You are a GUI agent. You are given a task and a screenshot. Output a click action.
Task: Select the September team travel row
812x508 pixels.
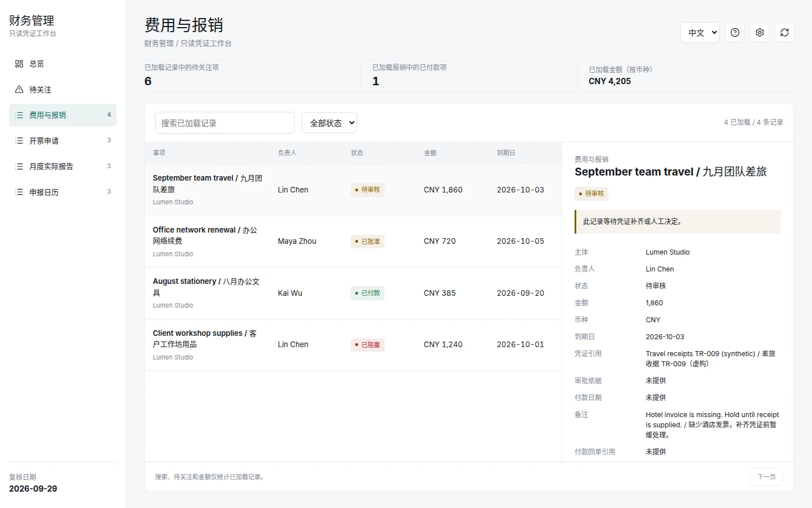tap(354, 190)
